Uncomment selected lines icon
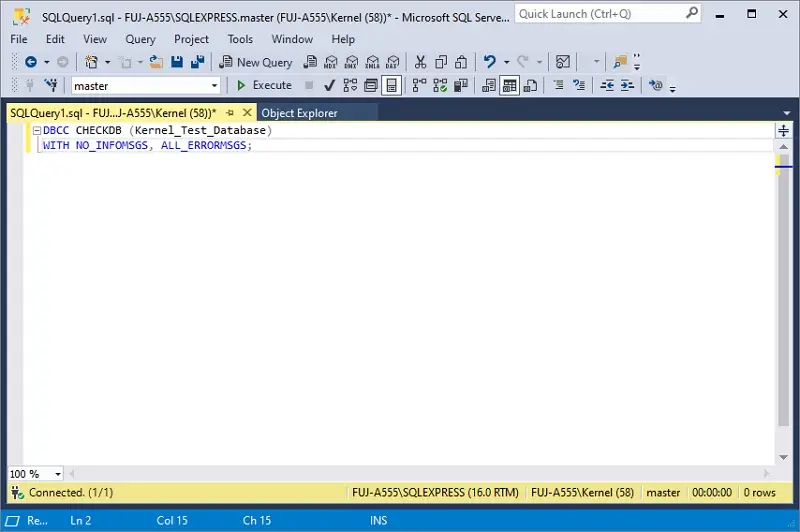800x532 pixels. coord(579,85)
